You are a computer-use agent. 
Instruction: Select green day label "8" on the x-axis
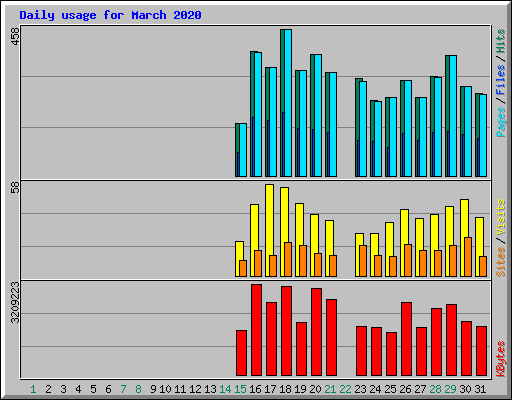click(x=138, y=389)
